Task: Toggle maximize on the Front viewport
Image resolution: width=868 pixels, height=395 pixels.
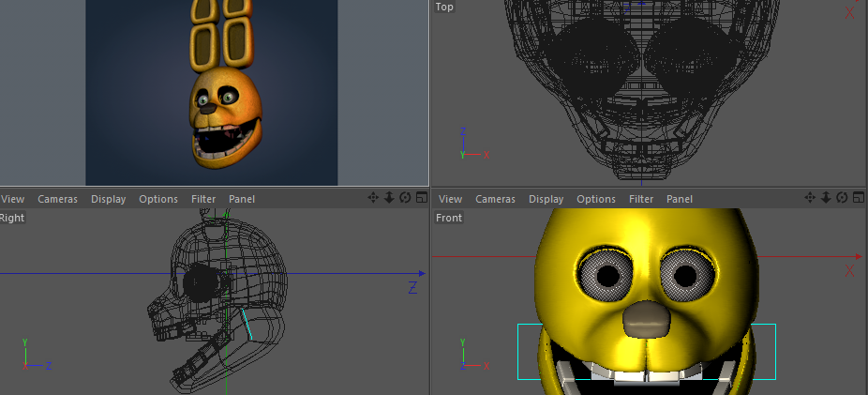Action: (x=859, y=198)
